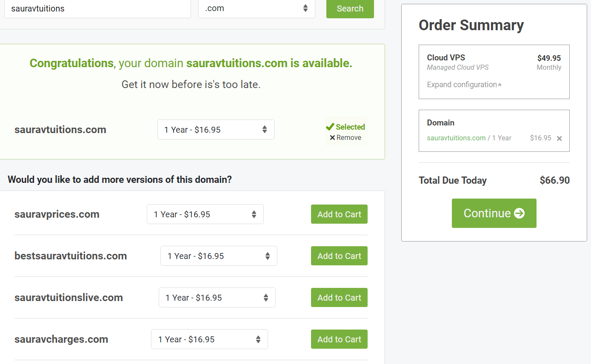Add sauravcharges.com to the cart
591x364 pixels.
coord(339,339)
